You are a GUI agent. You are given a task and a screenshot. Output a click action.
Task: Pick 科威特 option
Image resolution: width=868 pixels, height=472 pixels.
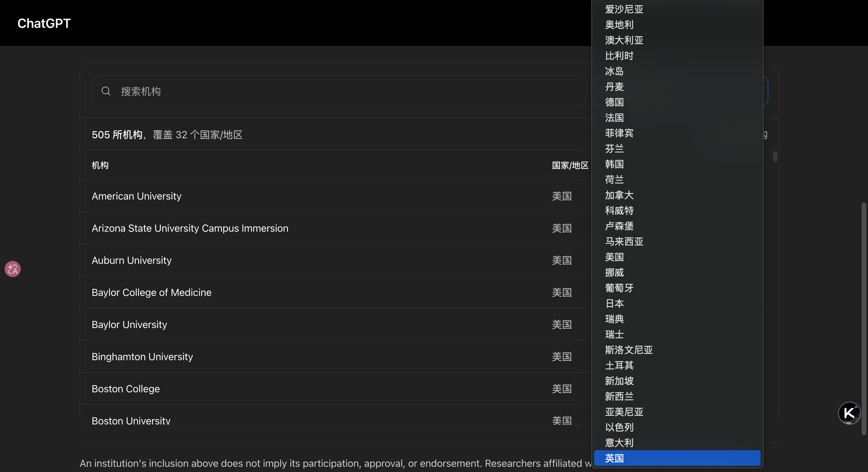(x=677, y=210)
